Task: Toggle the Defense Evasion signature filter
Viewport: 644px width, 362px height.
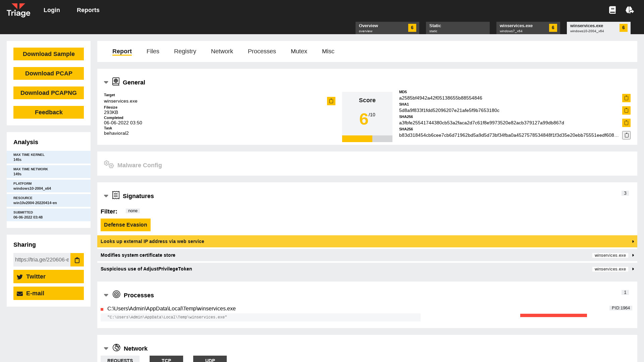Action: tap(125, 225)
